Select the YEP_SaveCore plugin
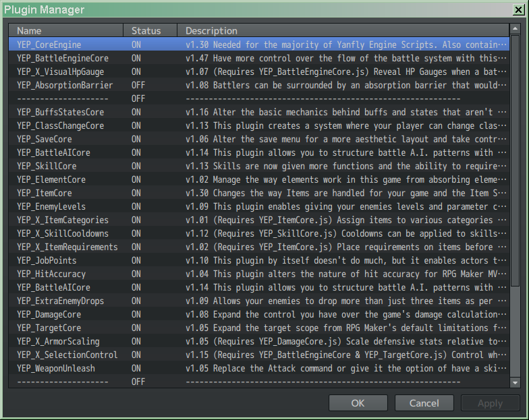Screen dimensions: 529x420 [259, 139]
